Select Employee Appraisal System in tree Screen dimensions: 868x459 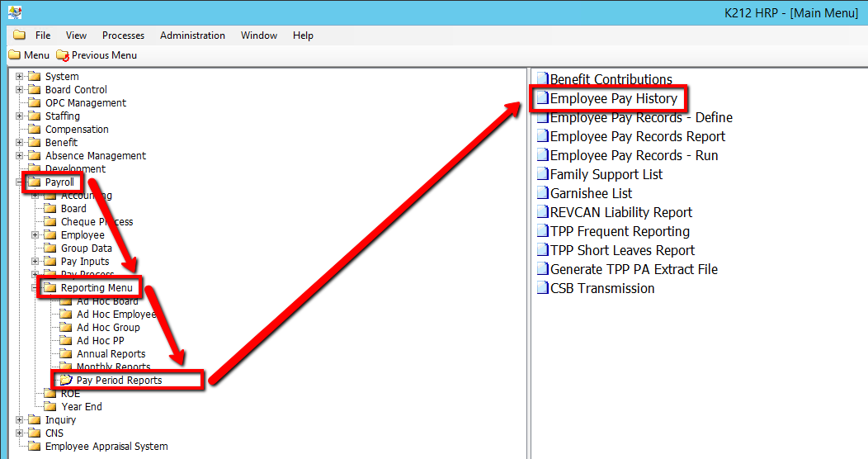point(106,447)
